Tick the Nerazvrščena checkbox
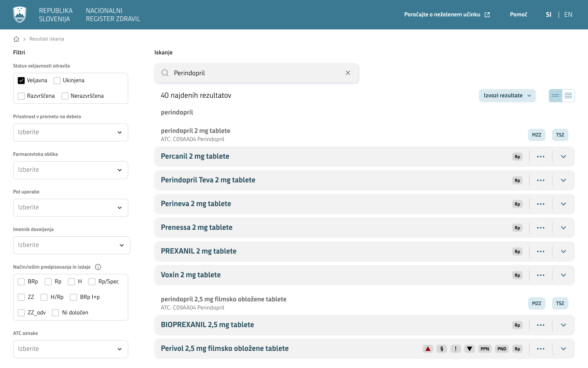Screen dimensions: 588x368 (65, 96)
